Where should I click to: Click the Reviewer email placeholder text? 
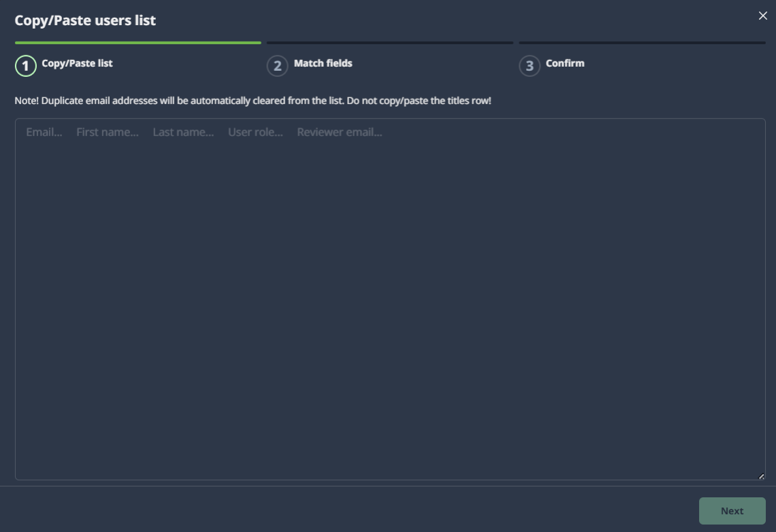click(340, 132)
